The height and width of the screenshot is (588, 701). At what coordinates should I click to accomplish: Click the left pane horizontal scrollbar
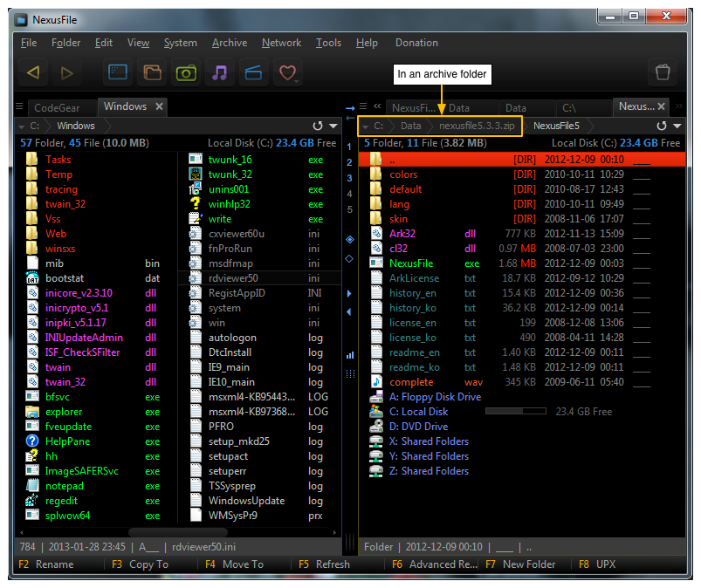[x=178, y=532]
